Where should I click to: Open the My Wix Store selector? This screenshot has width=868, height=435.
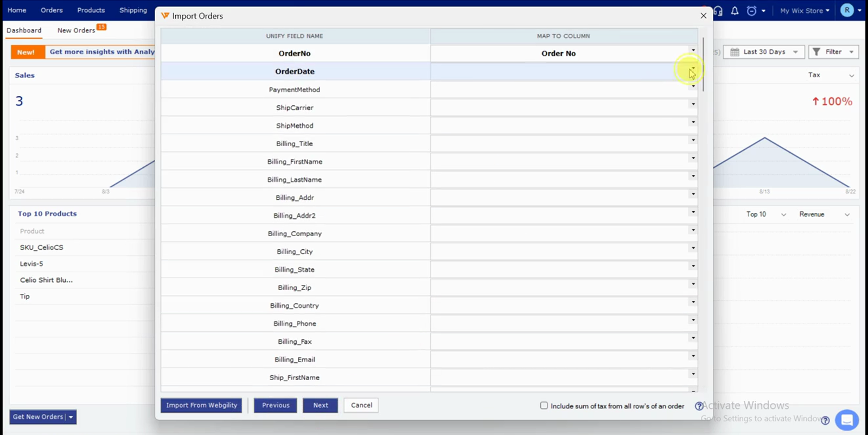[805, 10]
